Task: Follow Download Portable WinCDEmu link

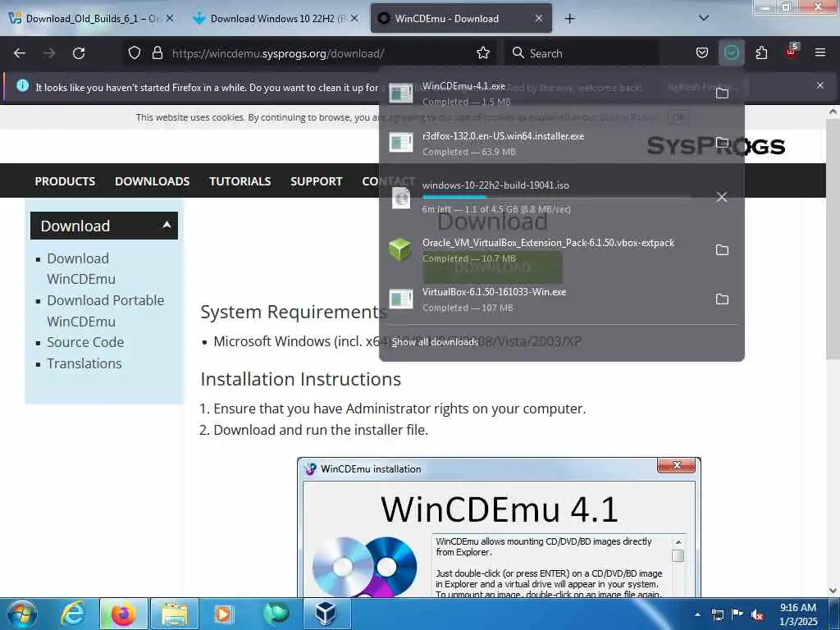Action: pyautogui.click(x=106, y=311)
